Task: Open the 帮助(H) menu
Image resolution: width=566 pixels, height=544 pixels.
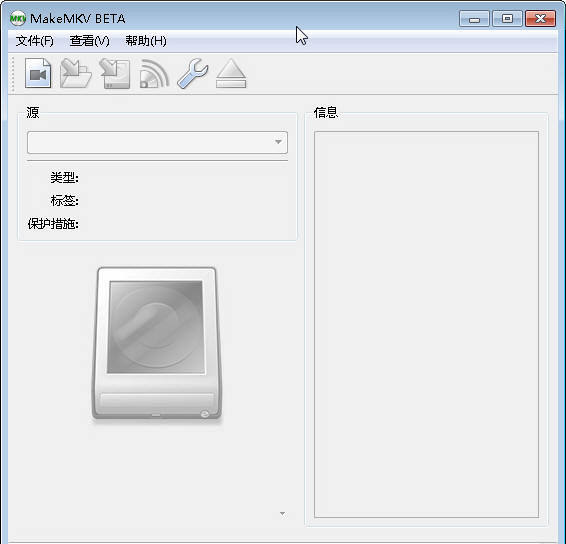Action: point(146,41)
